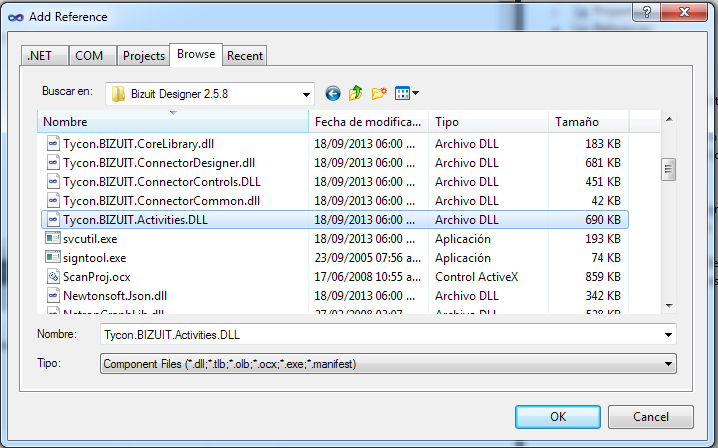718x448 pixels.
Task: Go back to last visited folder
Action: coord(333,93)
